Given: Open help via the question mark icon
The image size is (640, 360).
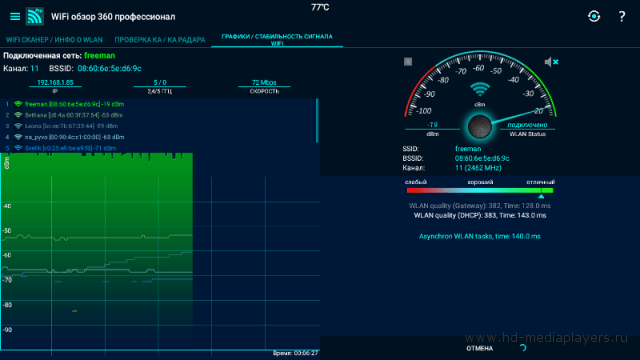Looking at the screenshot, I should click(622, 16).
